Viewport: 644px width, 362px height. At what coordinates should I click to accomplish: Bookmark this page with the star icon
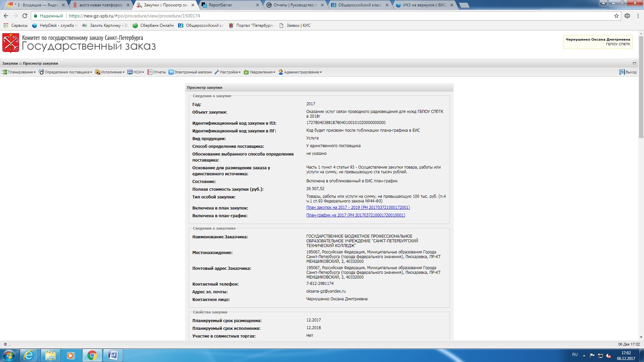coord(616,16)
